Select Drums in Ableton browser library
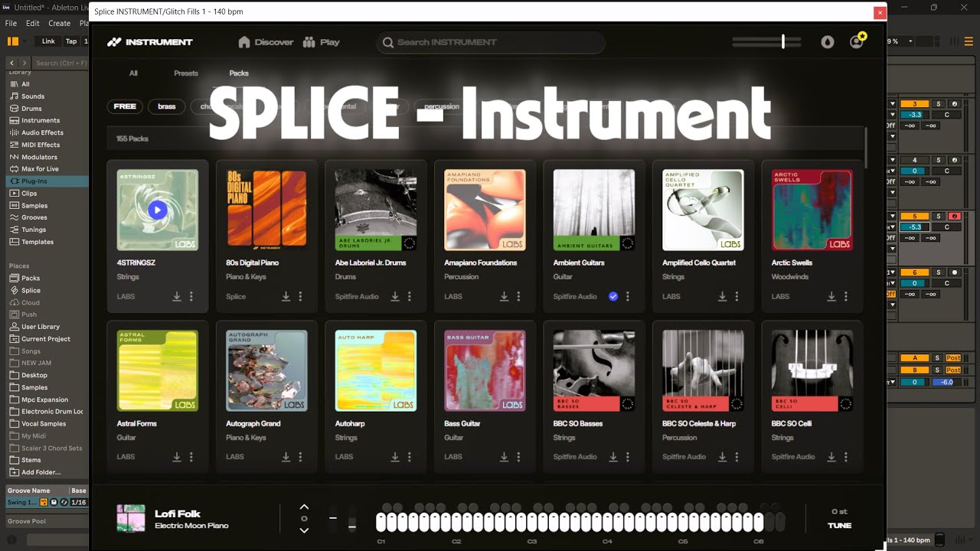Screen dimensions: 980x551 [31, 109]
